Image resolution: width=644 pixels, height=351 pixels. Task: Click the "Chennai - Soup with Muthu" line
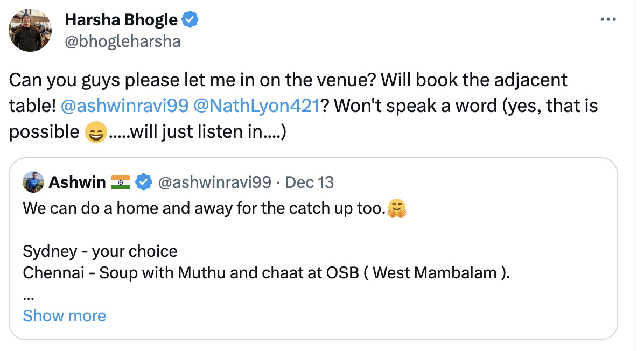point(266,273)
